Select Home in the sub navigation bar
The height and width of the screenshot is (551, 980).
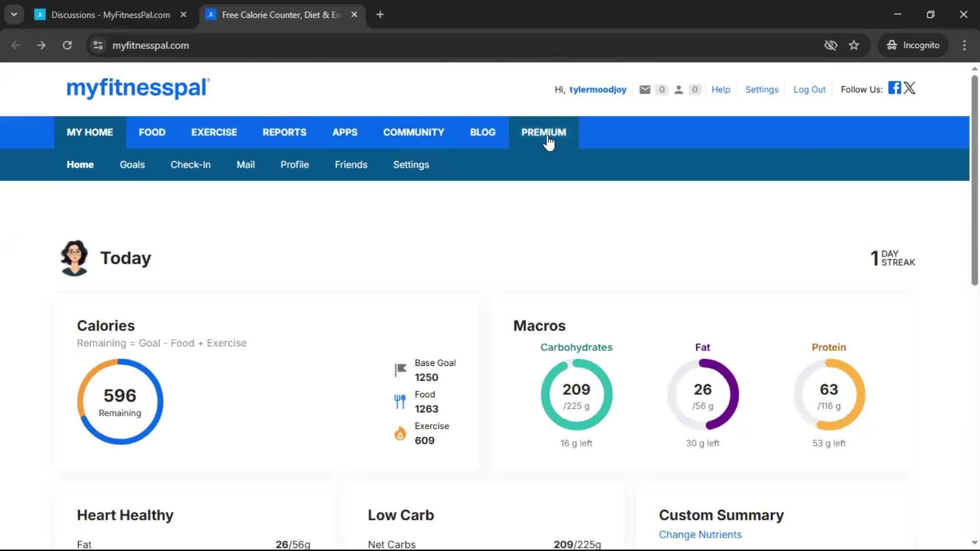80,165
